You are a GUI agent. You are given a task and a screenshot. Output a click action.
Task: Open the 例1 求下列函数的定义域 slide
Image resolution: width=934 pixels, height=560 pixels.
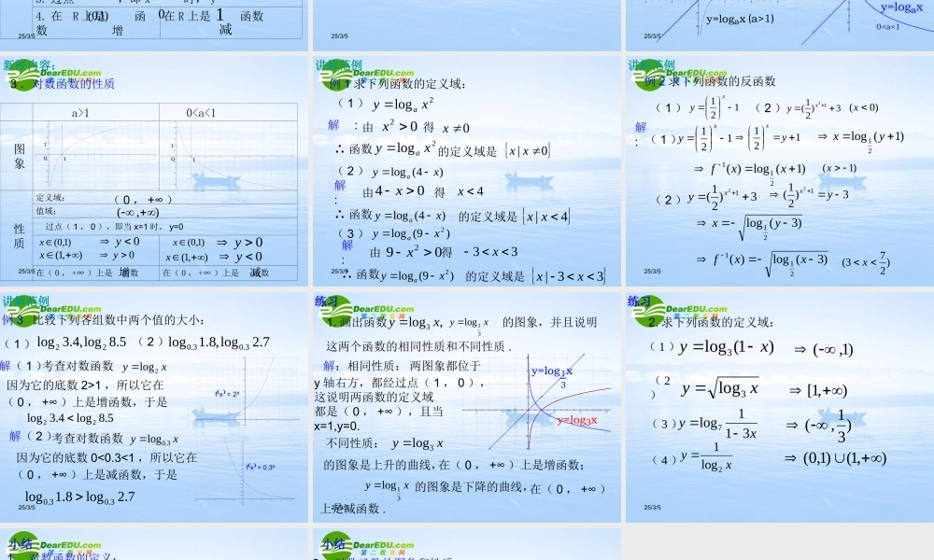tap(466, 172)
